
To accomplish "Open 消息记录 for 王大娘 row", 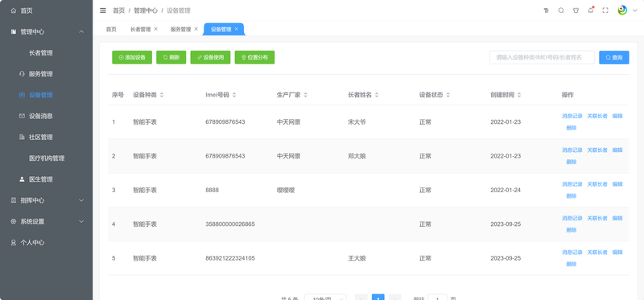I will point(572,253).
